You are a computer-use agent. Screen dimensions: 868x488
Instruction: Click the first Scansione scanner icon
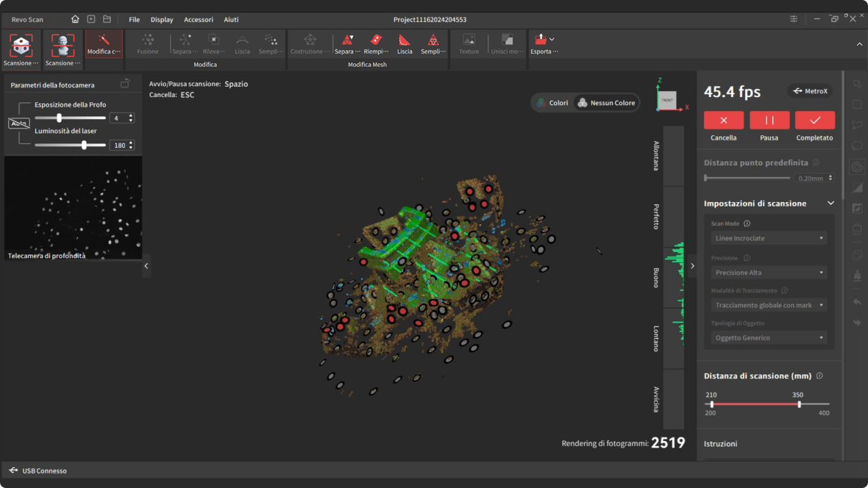[21, 46]
